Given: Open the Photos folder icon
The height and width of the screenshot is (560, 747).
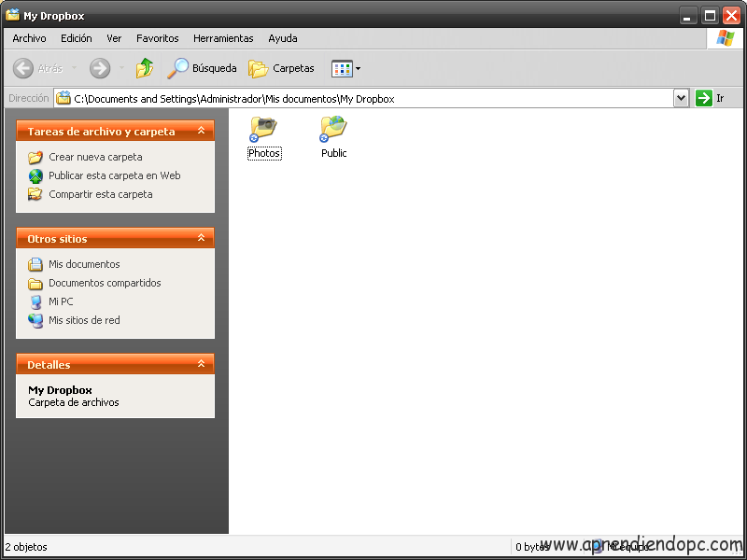Looking at the screenshot, I should click(x=264, y=129).
